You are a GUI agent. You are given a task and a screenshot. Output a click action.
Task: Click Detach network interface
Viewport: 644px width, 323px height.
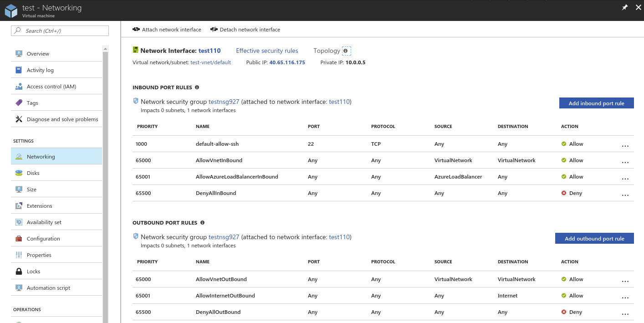pyautogui.click(x=245, y=29)
